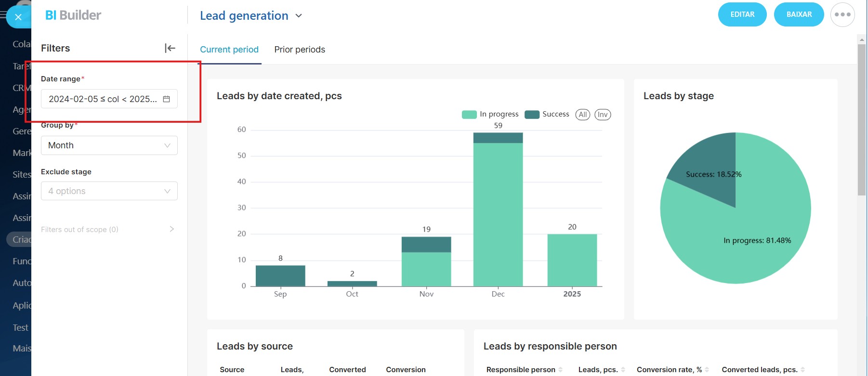Image resolution: width=868 pixels, height=376 pixels.
Task: Sort by Conversion rate, % column arrows
Action: [x=707, y=370]
